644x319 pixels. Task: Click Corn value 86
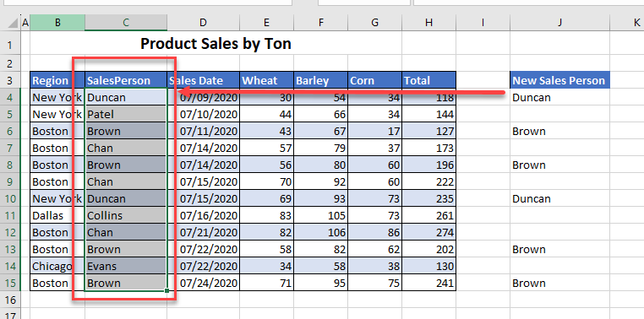coord(375,232)
